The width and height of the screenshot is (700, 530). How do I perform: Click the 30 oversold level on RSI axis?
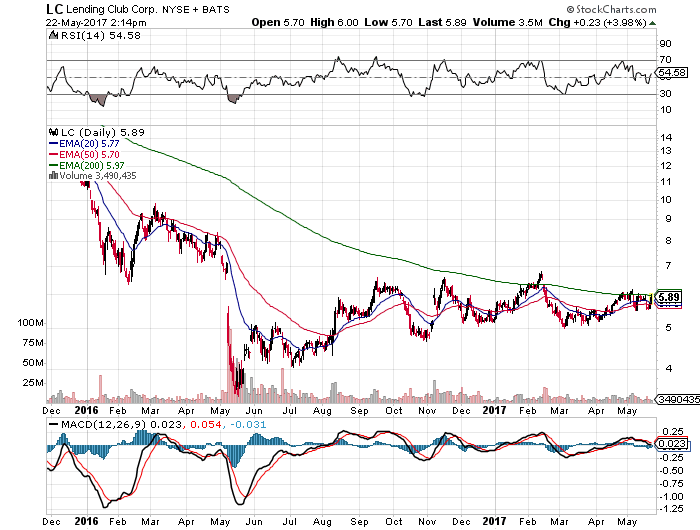[x=665, y=93]
